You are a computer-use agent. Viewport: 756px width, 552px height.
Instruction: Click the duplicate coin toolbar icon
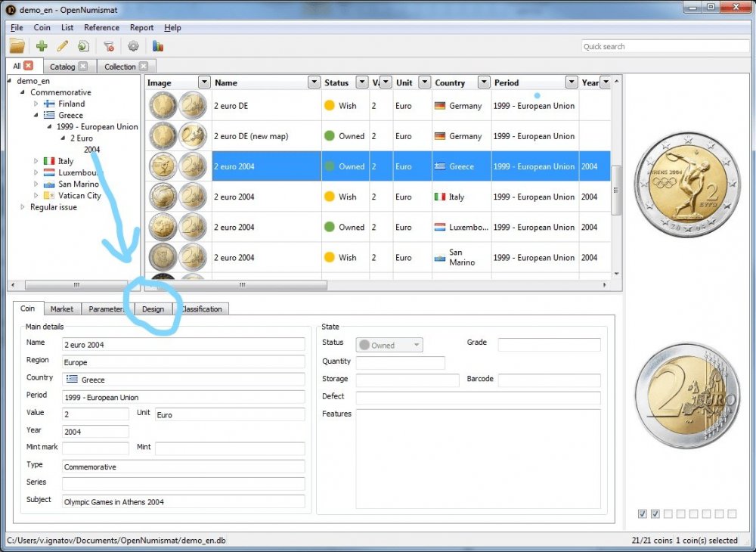[83, 46]
